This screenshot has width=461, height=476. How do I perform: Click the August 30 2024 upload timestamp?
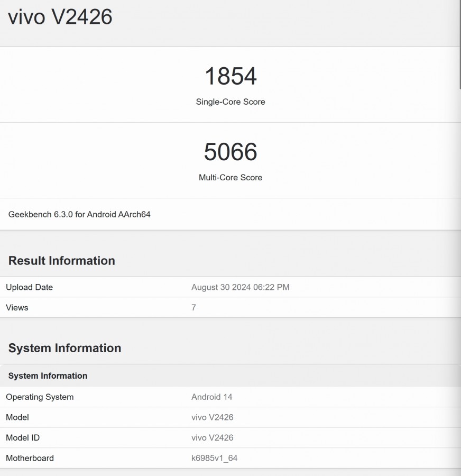tap(240, 287)
